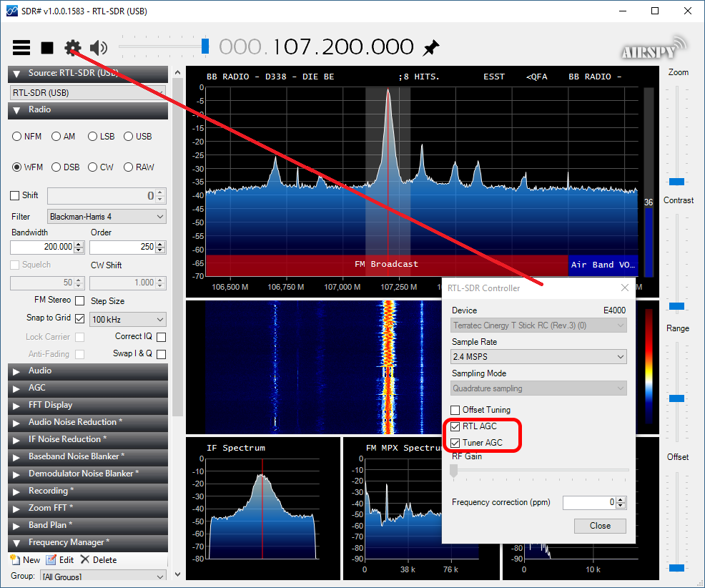Expand the Recording panel

coord(88,491)
